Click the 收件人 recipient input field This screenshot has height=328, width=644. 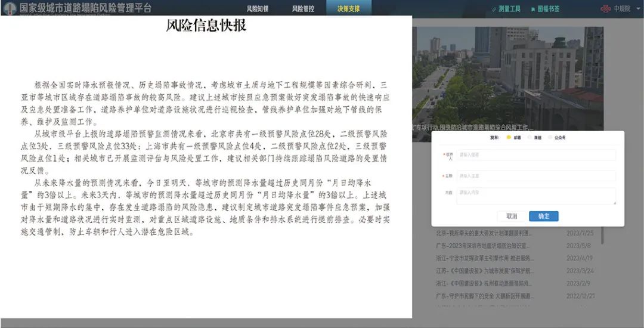pos(535,155)
